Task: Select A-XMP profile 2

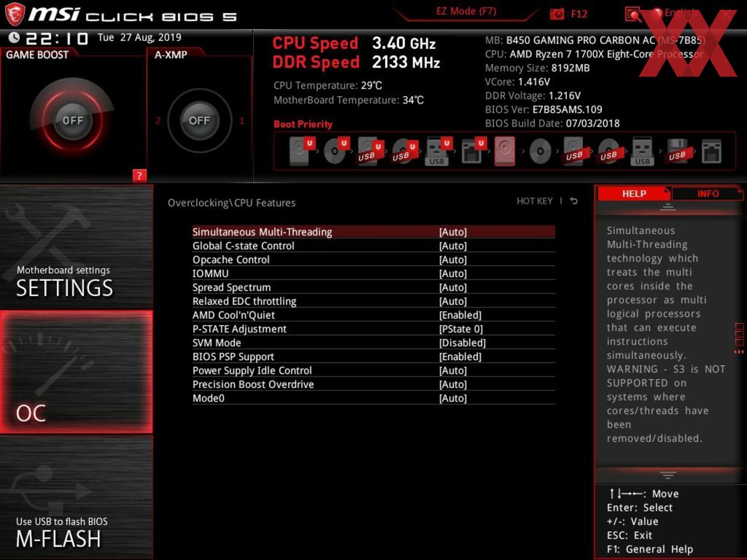Action: (x=158, y=120)
